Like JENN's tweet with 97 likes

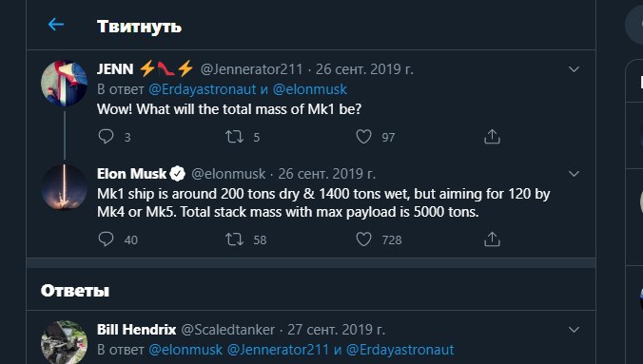(x=363, y=137)
